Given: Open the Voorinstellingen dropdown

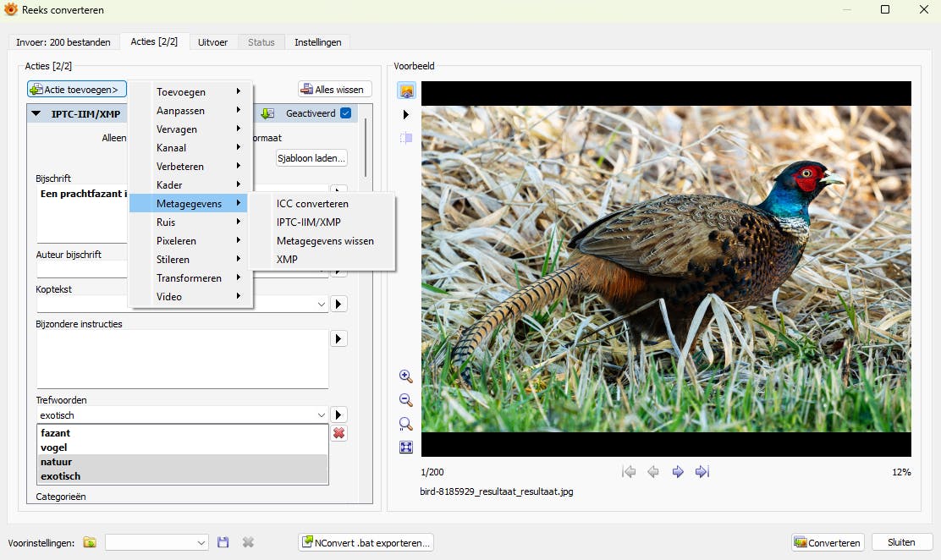Looking at the screenshot, I should 201,542.
